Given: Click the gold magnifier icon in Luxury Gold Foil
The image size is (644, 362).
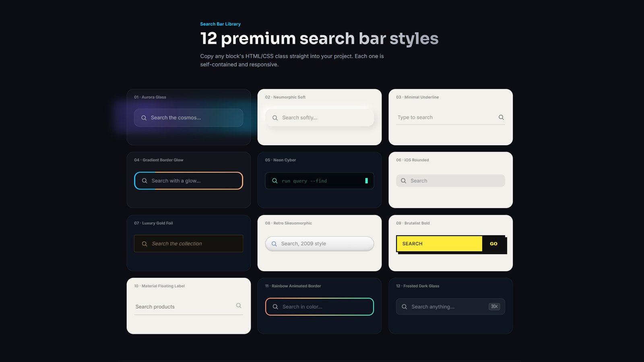Looking at the screenshot, I should tap(144, 244).
